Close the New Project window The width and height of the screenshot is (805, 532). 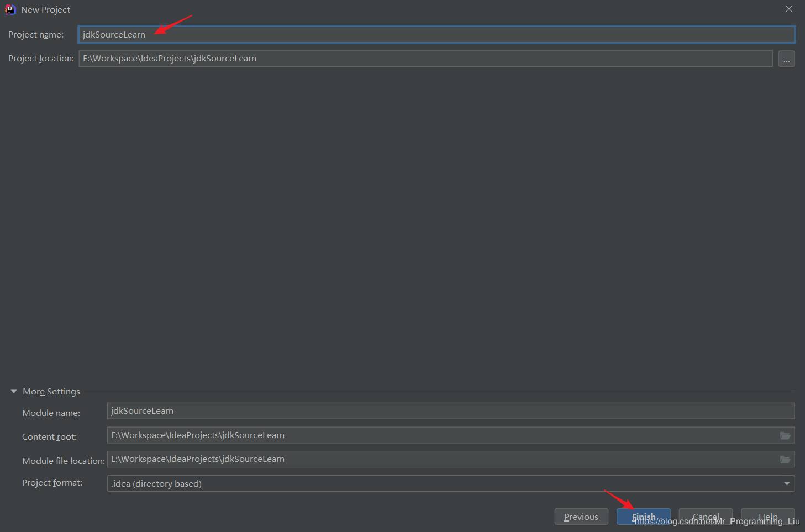(789, 9)
